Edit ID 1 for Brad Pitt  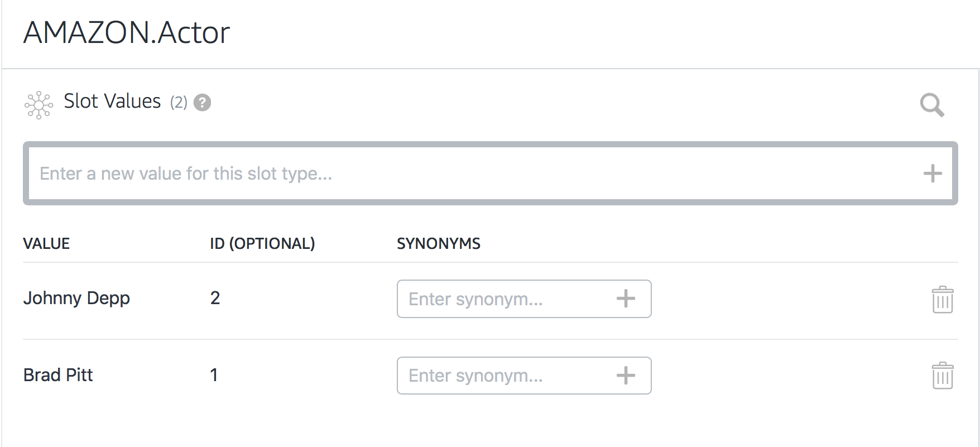[x=214, y=375]
